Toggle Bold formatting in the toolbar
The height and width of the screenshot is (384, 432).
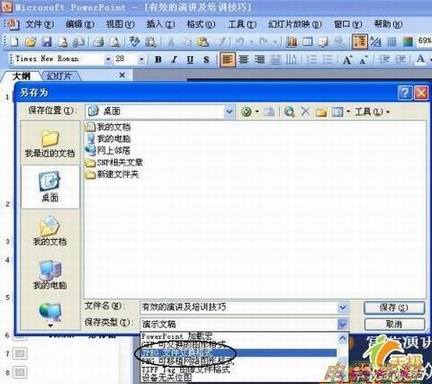[x=158, y=60]
